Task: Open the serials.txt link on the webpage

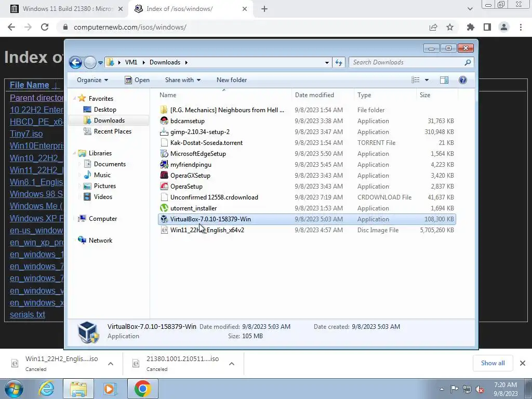Action: click(x=28, y=314)
